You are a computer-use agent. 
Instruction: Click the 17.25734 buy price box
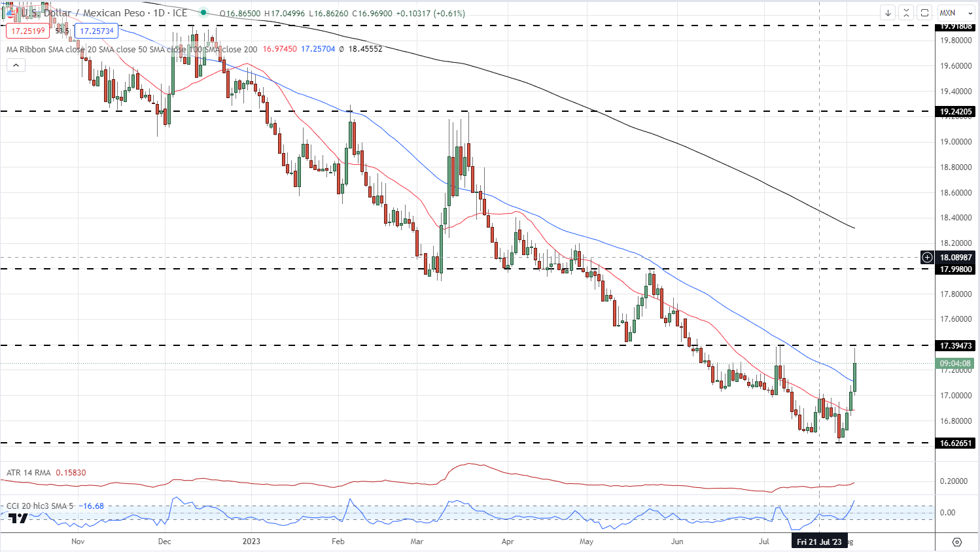coord(96,31)
